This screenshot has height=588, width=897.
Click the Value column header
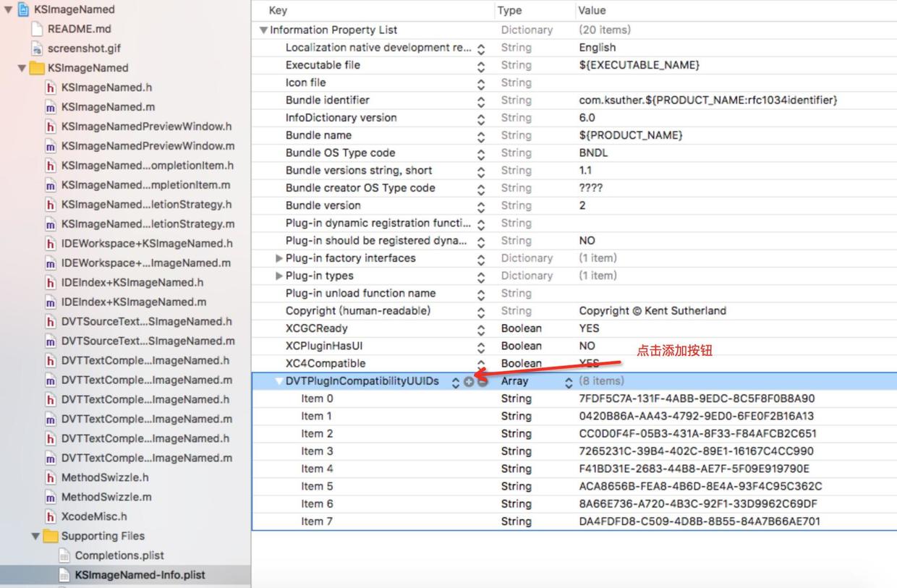[592, 11]
